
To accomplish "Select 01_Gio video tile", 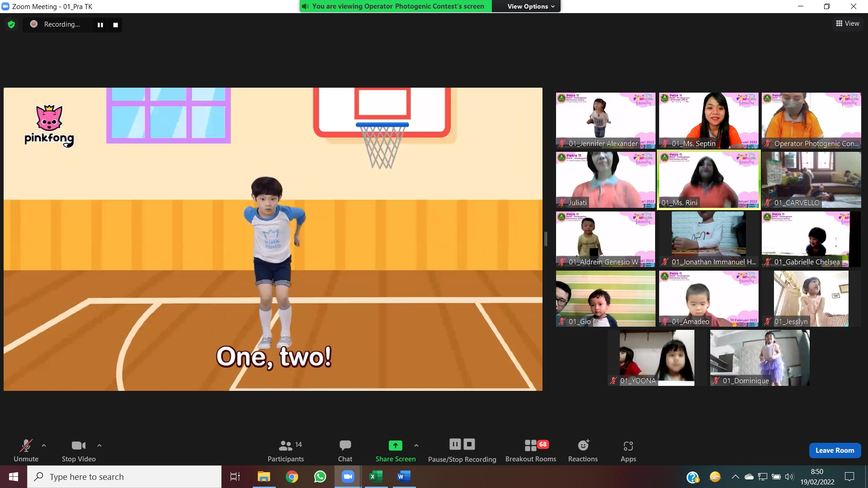I will (605, 299).
